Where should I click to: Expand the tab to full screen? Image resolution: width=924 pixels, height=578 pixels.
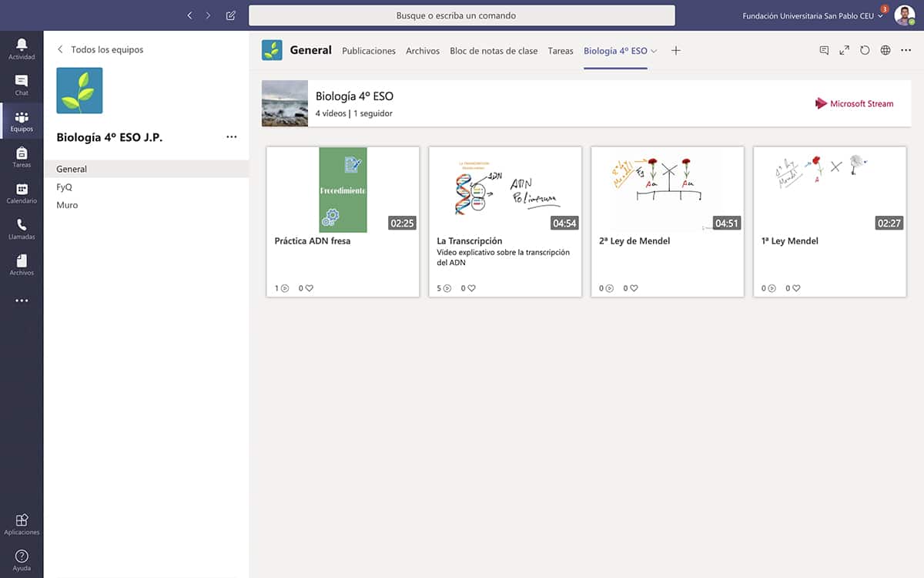click(844, 50)
